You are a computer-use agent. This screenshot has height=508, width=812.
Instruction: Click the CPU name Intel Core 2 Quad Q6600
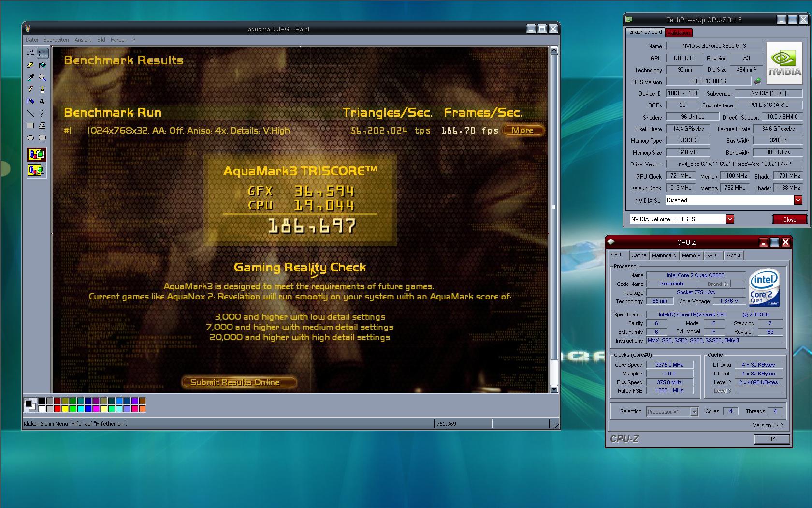point(696,275)
